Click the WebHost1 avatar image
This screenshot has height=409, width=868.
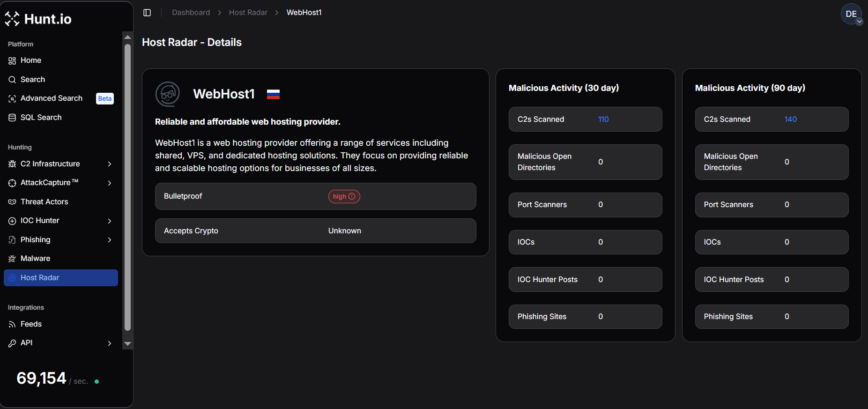click(168, 94)
